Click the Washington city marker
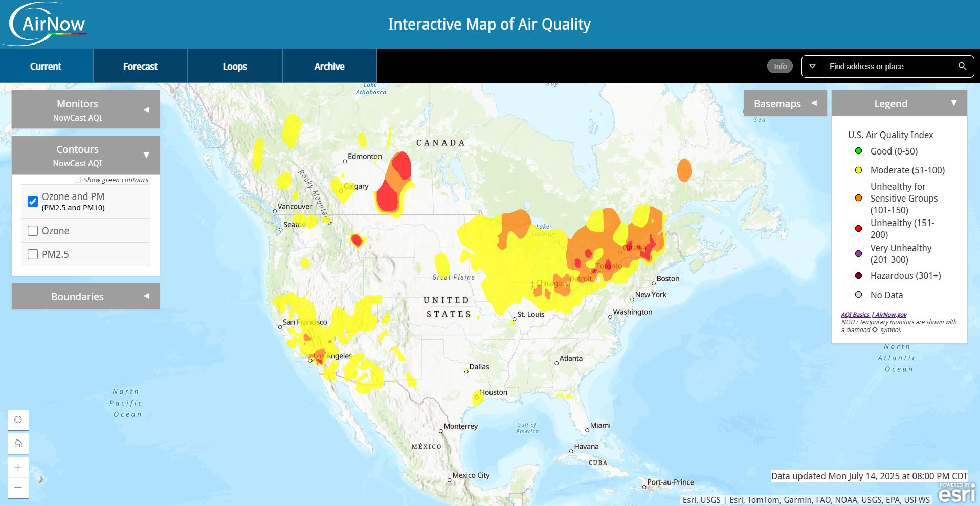The image size is (980, 506). [610, 317]
